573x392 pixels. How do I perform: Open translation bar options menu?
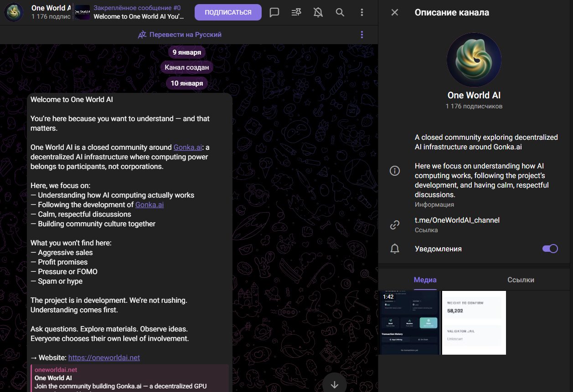click(362, 35)
